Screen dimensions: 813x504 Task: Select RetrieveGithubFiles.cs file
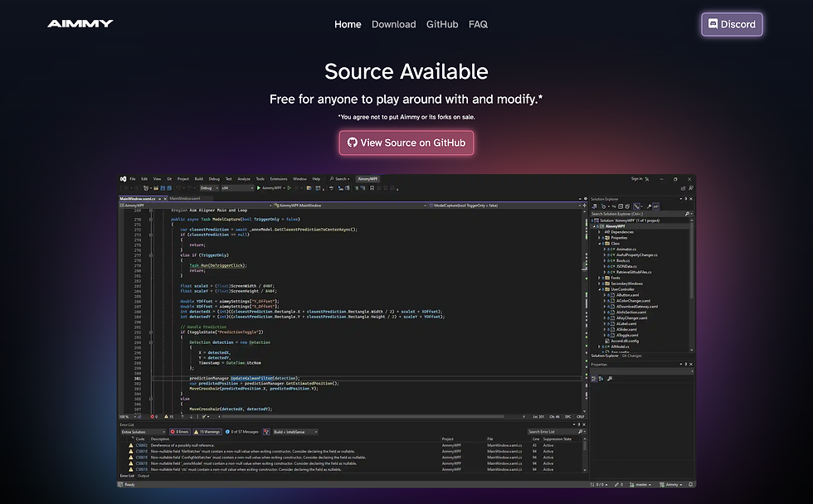[x=634, y=272]
